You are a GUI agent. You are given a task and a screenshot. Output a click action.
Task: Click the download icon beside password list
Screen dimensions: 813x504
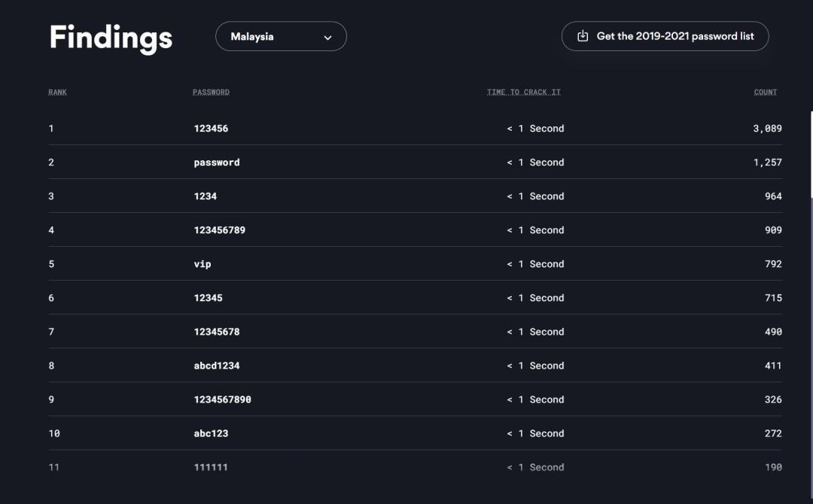(583, 36)
